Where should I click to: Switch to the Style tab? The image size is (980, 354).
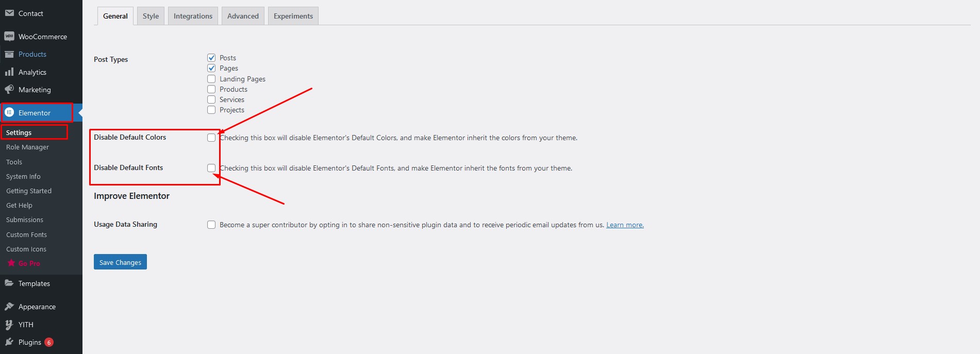151,16
